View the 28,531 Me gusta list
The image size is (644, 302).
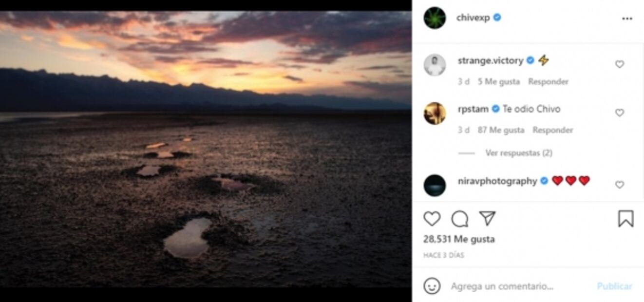point(458,239)
